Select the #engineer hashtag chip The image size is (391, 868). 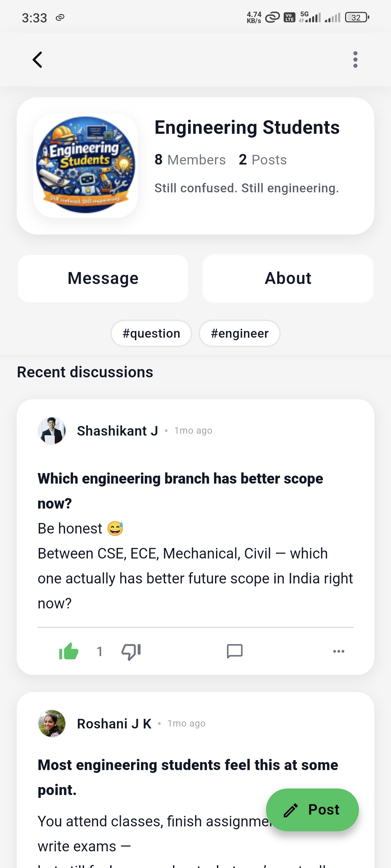pyautogui.click(x=239, y=333)
